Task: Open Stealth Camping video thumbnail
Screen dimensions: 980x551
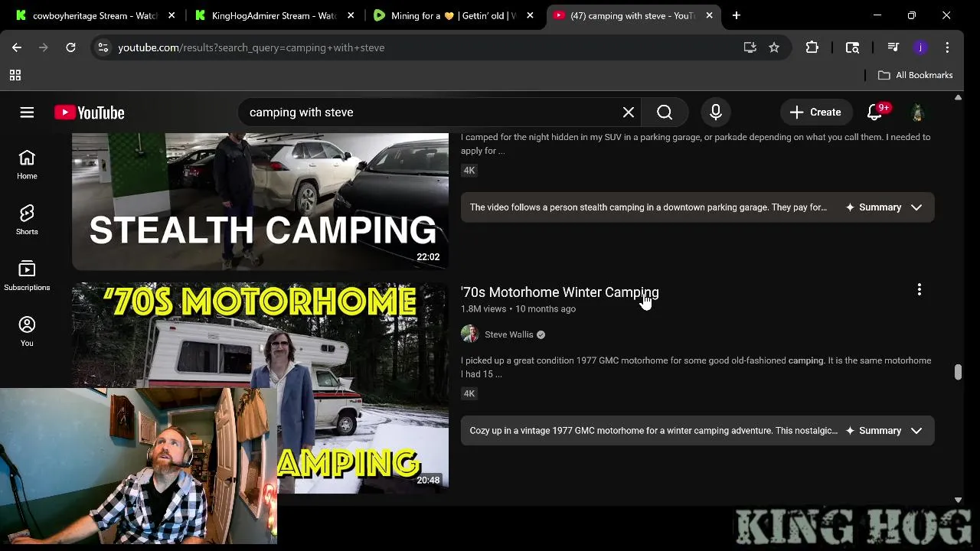Action: (260, 201)
